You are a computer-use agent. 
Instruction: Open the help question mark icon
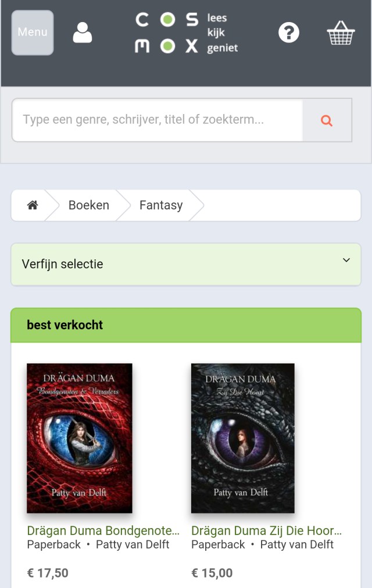click(289, 33)
